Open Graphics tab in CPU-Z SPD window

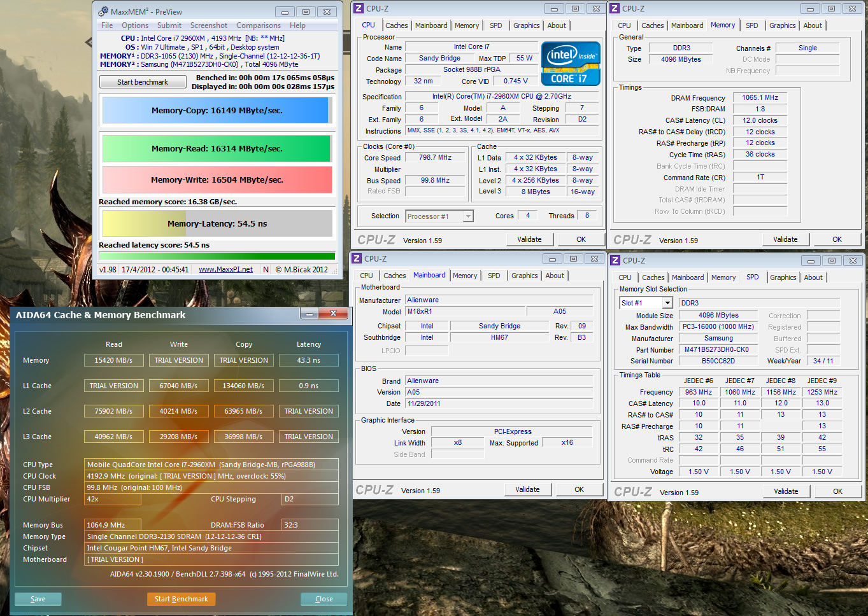pyautogui.click(x=783, y=277)
